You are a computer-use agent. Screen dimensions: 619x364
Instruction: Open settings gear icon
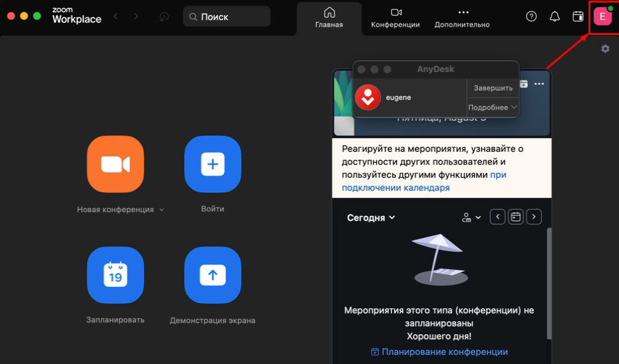605,49
